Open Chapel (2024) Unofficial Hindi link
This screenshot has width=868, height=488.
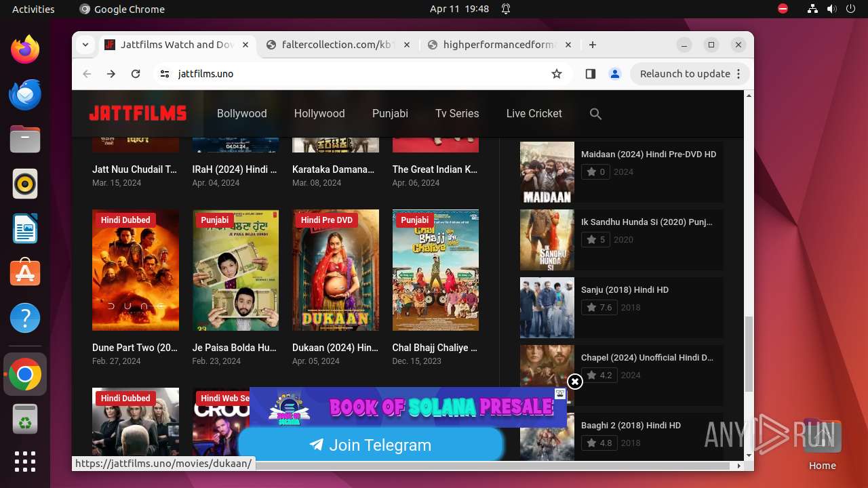coord(647,357)
